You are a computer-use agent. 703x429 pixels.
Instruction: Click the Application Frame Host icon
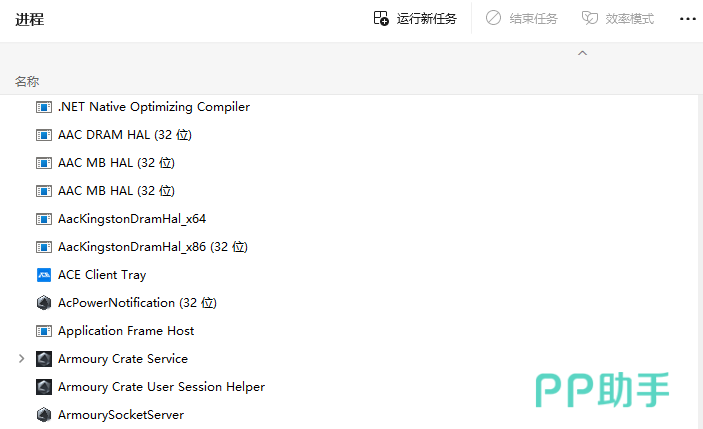(x=44, y=331)
